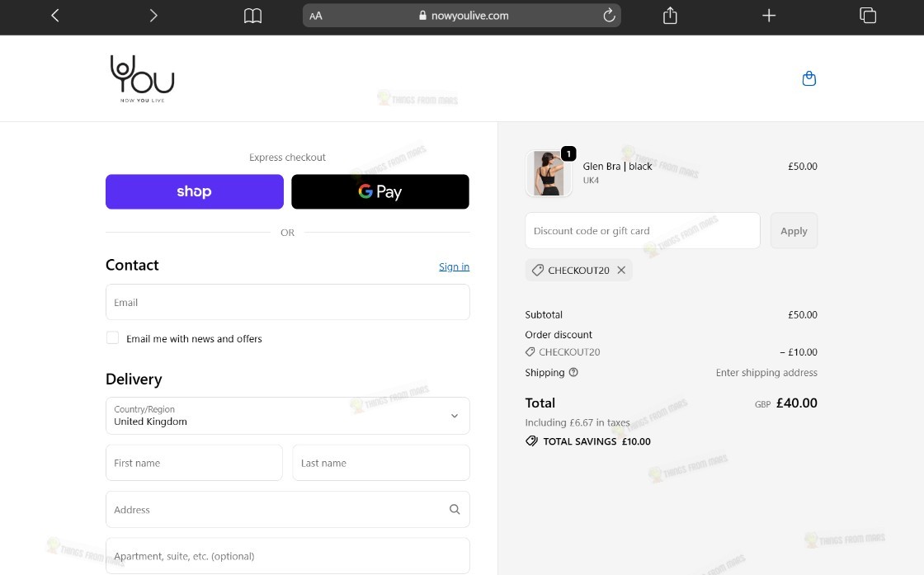924x575 pixels.
Task: Click the 'Enter shipping address' text
Action: coord(766,372)
